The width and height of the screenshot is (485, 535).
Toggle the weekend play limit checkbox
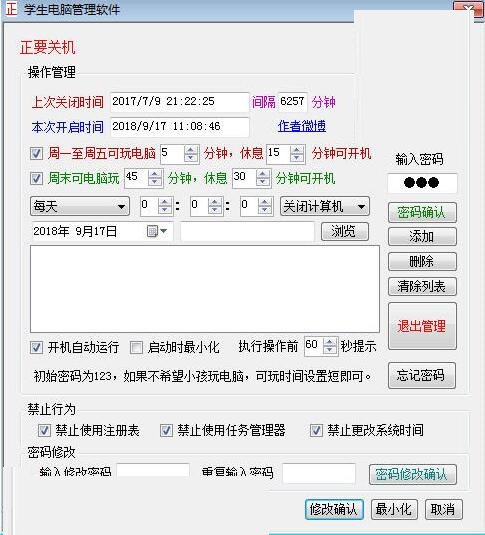click(36, 178)
